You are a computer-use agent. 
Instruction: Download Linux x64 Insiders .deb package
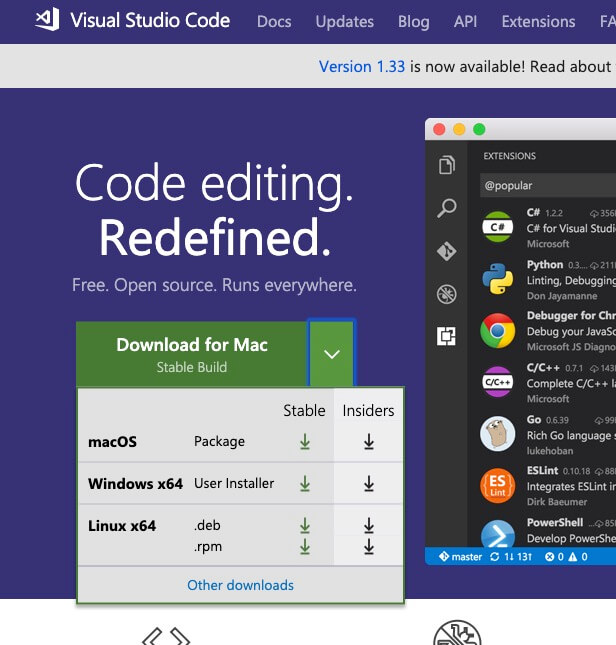click(369, 526)
